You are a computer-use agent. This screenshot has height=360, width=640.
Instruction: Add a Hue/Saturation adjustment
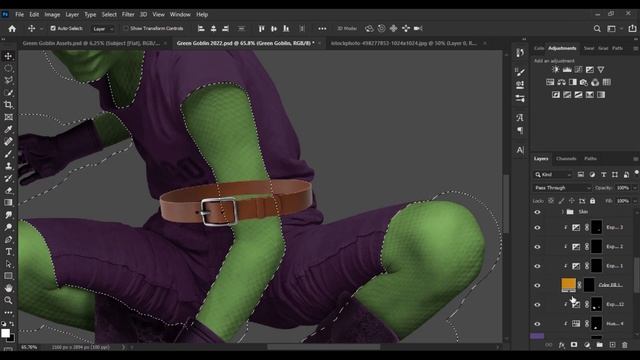pyautogui.click(x=550, y=82)
